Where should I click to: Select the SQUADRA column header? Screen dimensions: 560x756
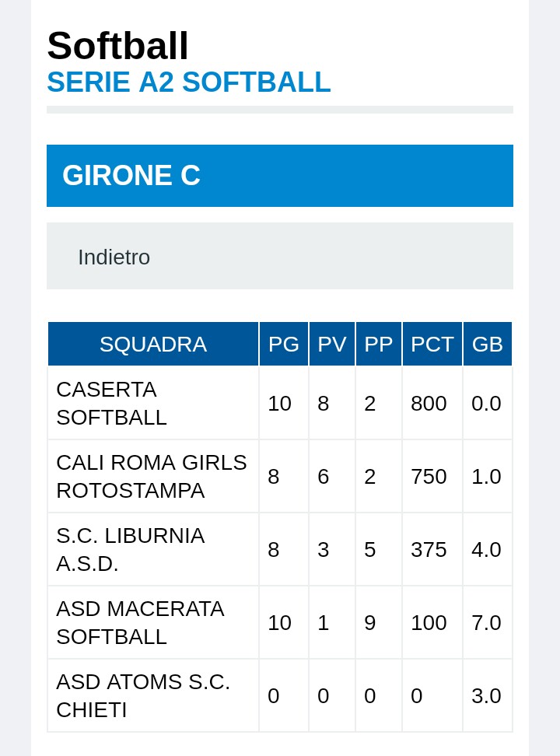(x=153, y=345)
